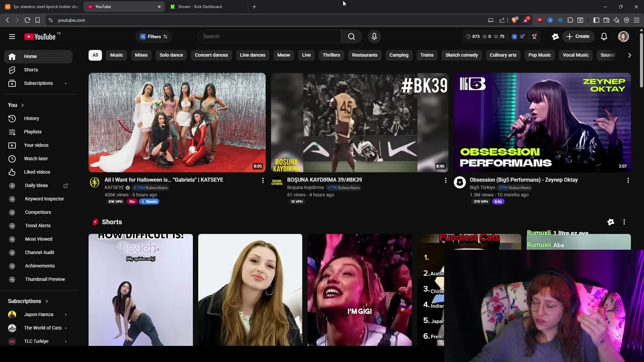Image resolution: width=644 pixels, height=362 pixels.
Task: Switch to the lipstick holder browser tab
Action: 41,7
